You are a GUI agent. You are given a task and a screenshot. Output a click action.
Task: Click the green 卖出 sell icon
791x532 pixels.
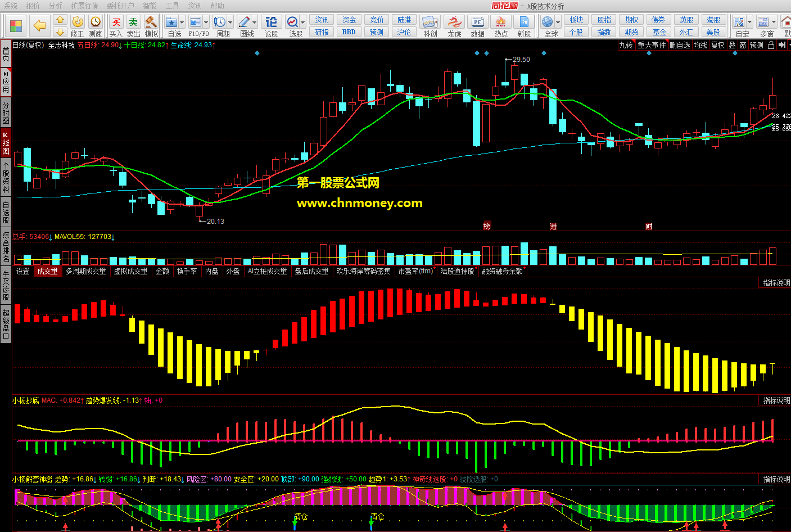click(133, 22)
